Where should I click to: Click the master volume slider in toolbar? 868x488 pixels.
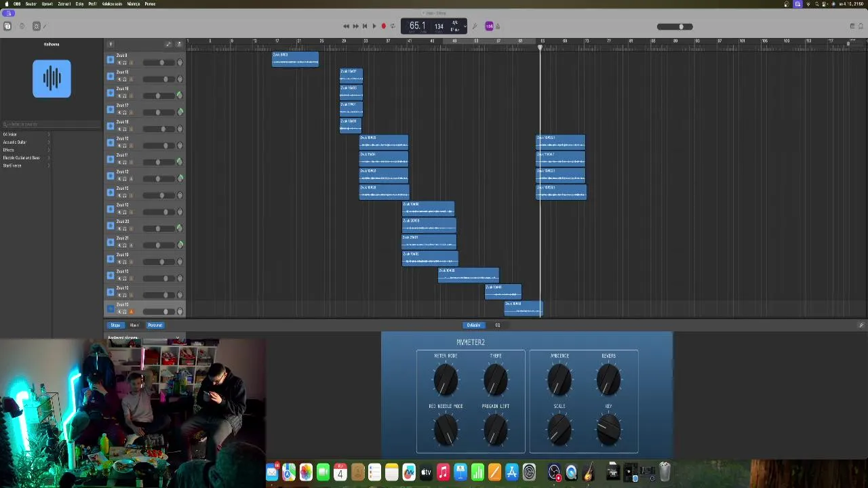click(x=675, y=26)
